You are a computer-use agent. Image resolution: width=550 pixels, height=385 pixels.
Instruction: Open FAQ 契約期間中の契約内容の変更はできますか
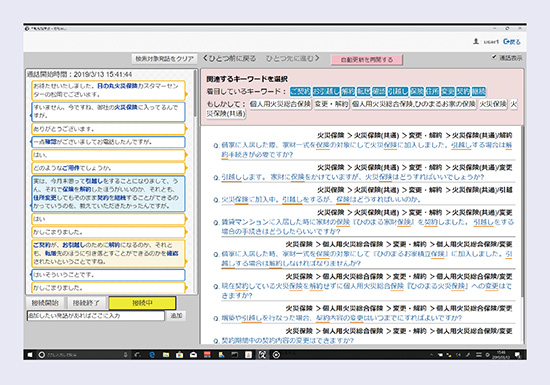tap(288, 340)
